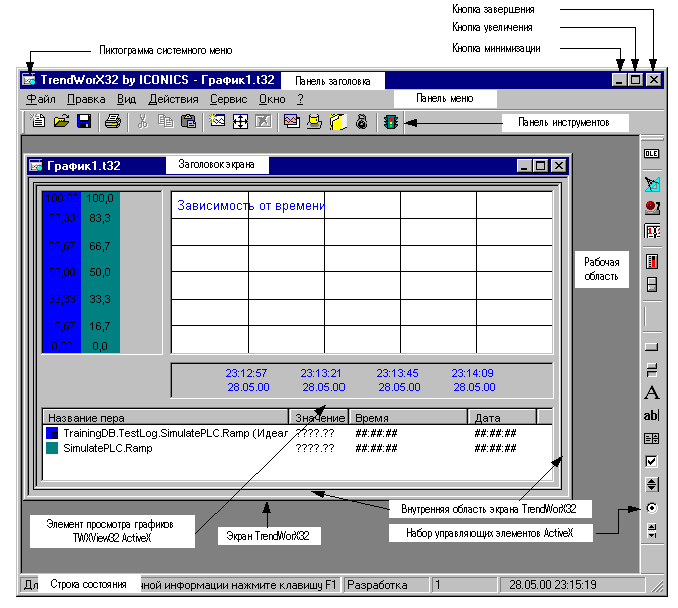Click the resize grip in status bar corner
The image size is (678, 608).
coord(657,586)
